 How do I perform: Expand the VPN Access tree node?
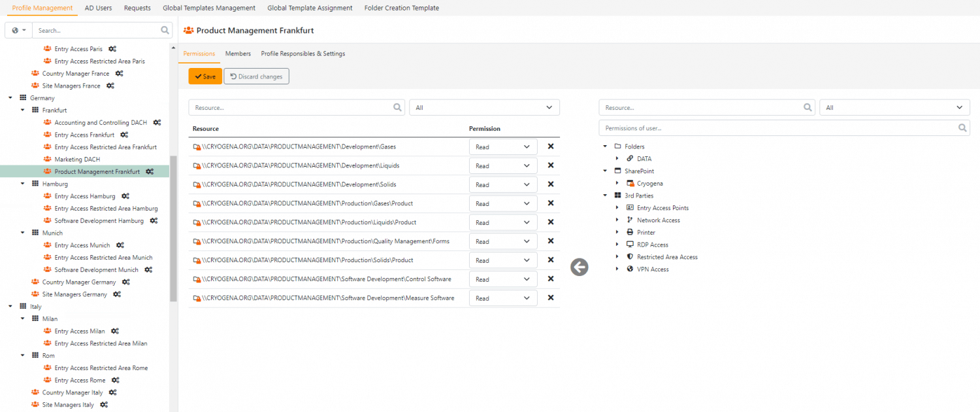617,269
